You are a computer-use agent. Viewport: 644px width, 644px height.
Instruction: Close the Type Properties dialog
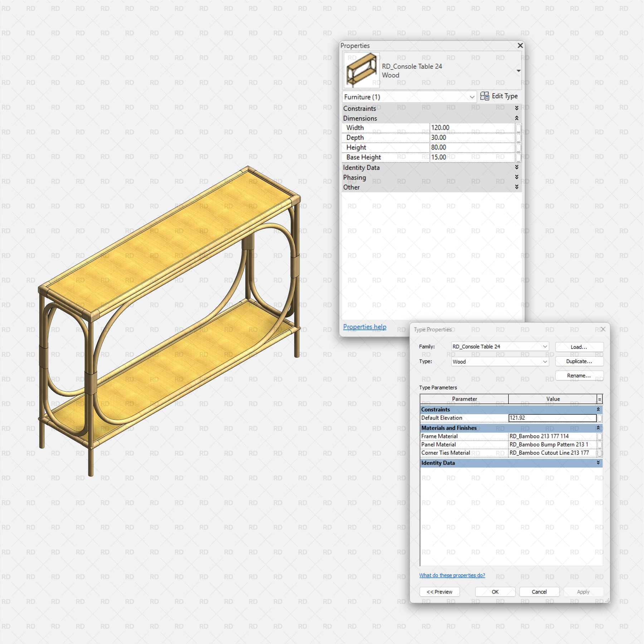(603, 329)
